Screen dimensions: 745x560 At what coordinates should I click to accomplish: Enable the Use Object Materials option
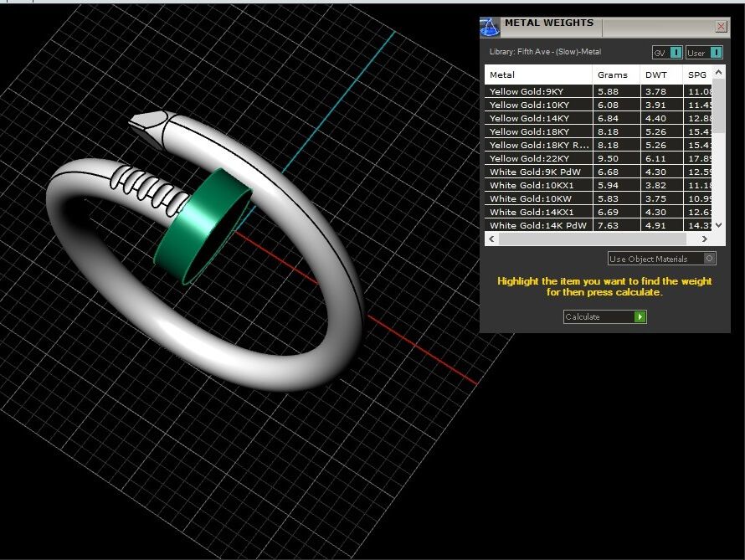point(661,259)
